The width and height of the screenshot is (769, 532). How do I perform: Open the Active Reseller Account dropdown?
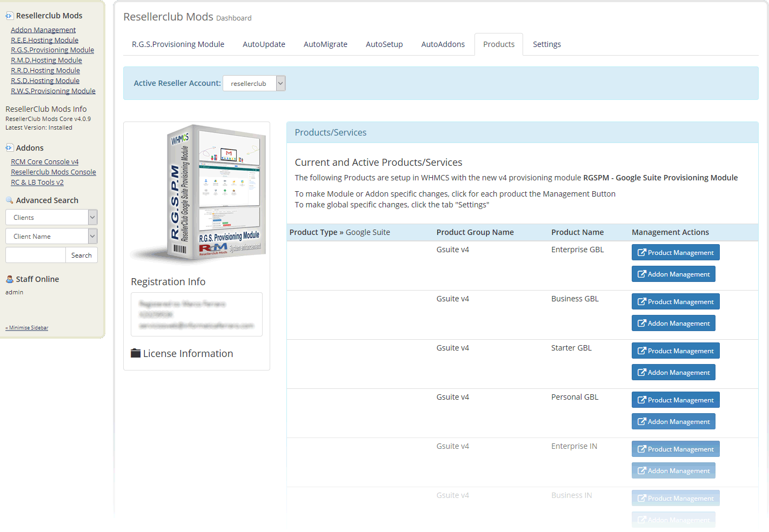click(254, 83)
